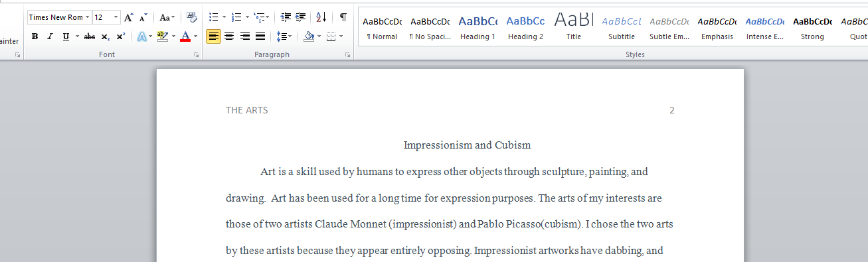
Task: Apply the Emphasis style
Action: (717, 28)
